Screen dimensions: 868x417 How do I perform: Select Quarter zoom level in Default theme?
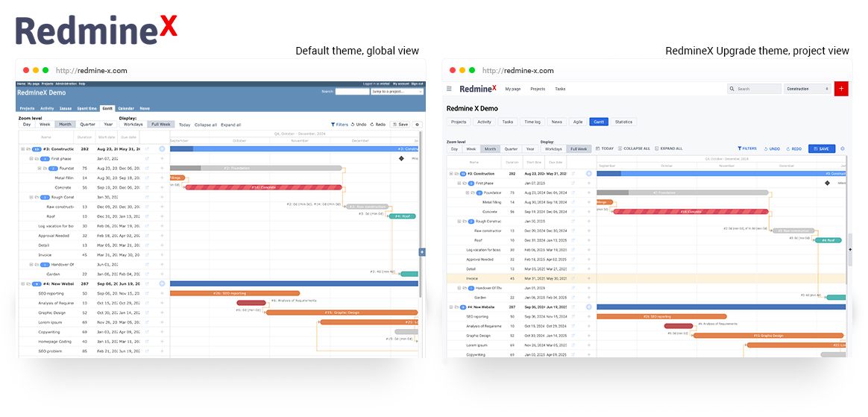(87, 125)
